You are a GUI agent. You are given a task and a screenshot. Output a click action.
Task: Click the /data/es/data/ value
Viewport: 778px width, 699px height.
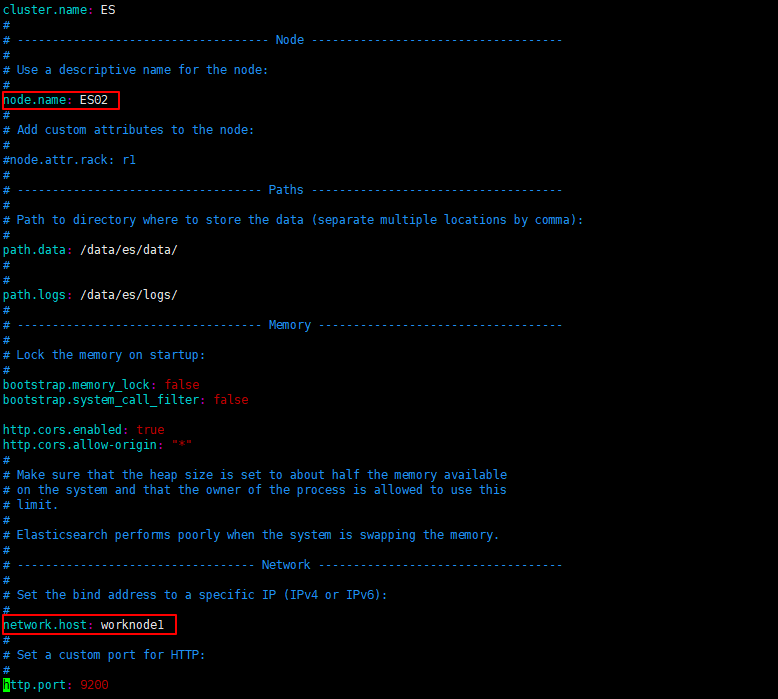pos(129,250)
